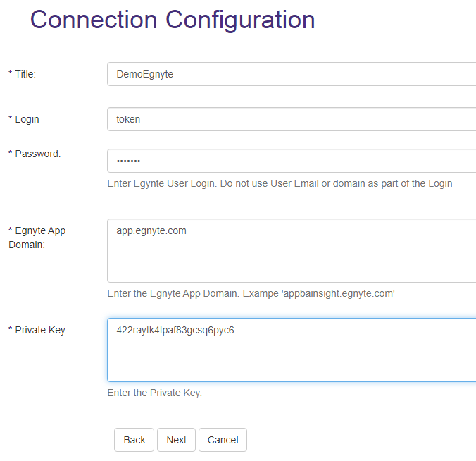Click the Title input field containing DemoEgnyte

click(292, 74)
